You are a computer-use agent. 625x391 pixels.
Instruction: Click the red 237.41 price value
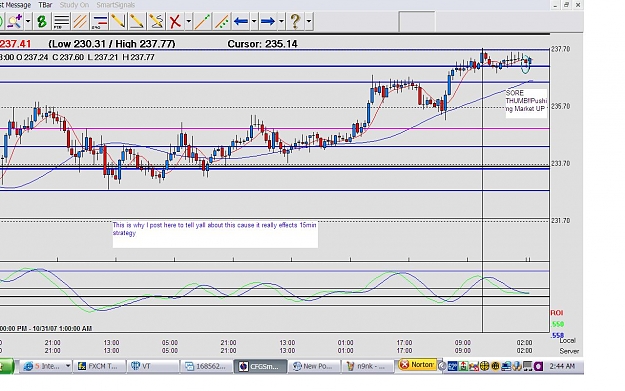[x=15, y=44]
